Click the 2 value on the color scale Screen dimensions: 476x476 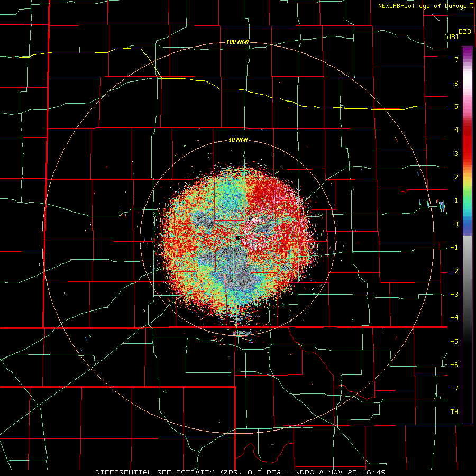coord(456,177)
